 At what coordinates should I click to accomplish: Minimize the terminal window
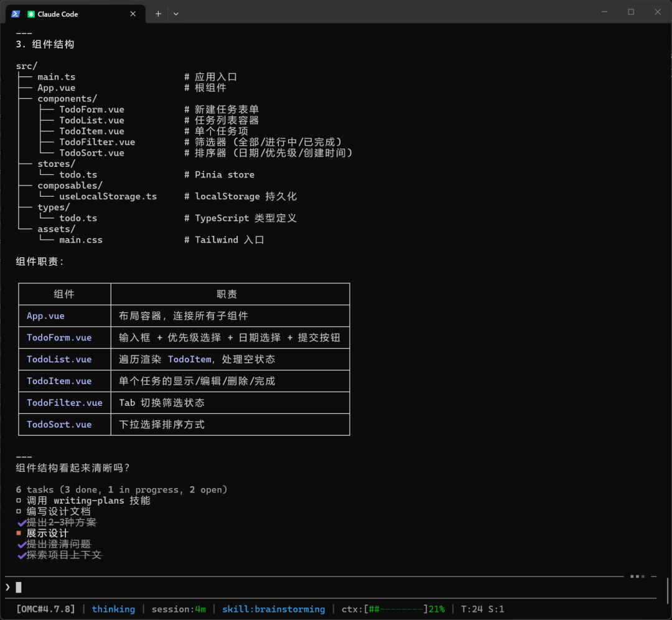pos(604,12)
